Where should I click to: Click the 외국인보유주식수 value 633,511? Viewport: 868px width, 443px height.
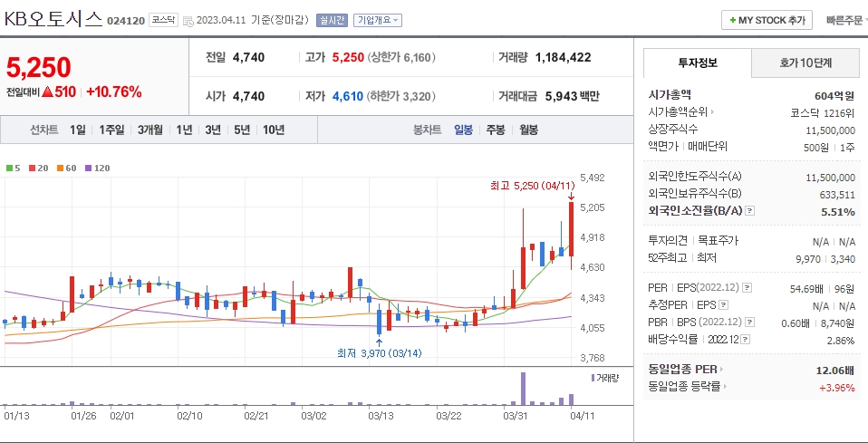pos(837,195)
